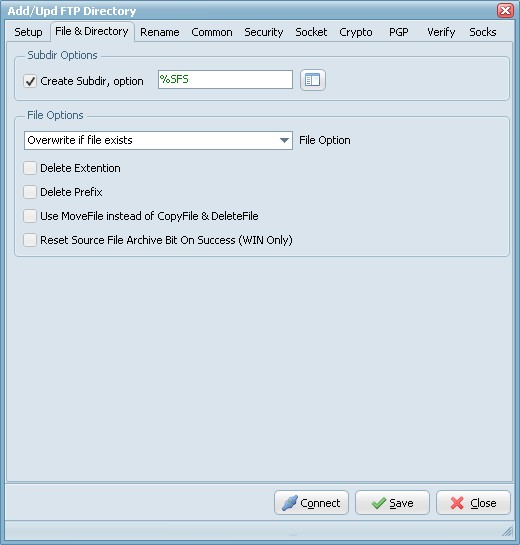Close the dialog via title bar X
The width and height of the screenshot is (520, 545).
[505, 10]
